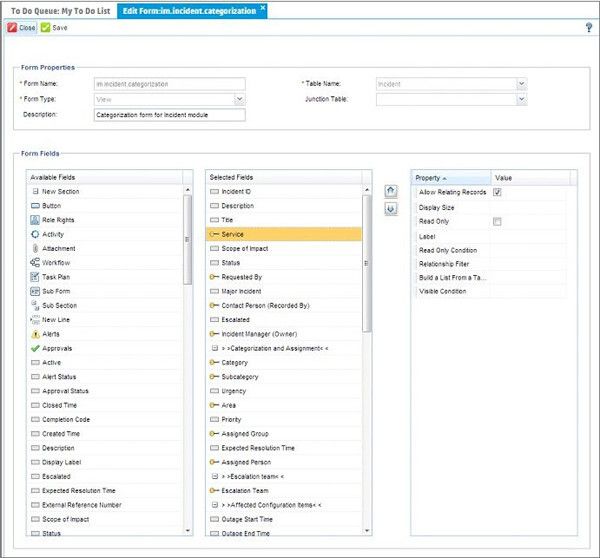Click the Available Fields vertical scrollbar thumb
The height and width of the screenshot is (558, 600).
click(188, 240)
